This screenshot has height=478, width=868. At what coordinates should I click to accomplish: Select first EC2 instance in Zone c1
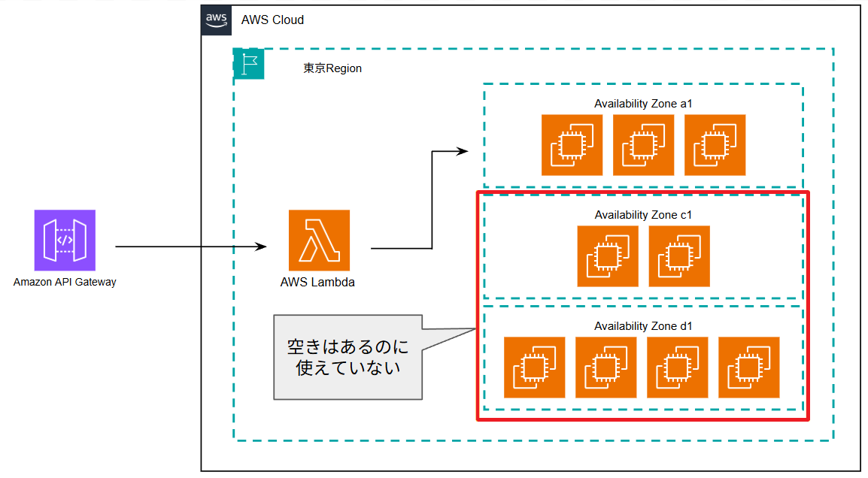(x=608, y=256)
